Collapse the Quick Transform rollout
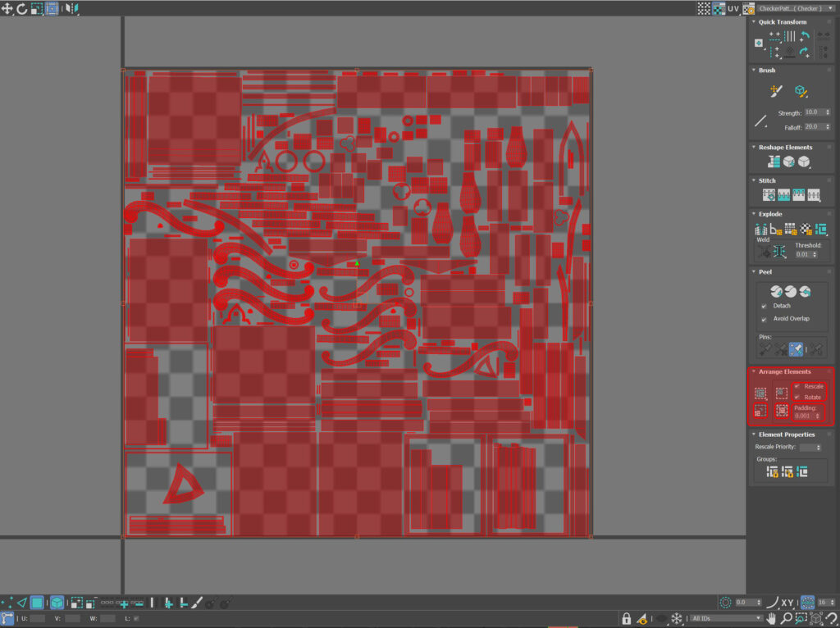Screen dimensions: 840x628 (x=754, y=22)
